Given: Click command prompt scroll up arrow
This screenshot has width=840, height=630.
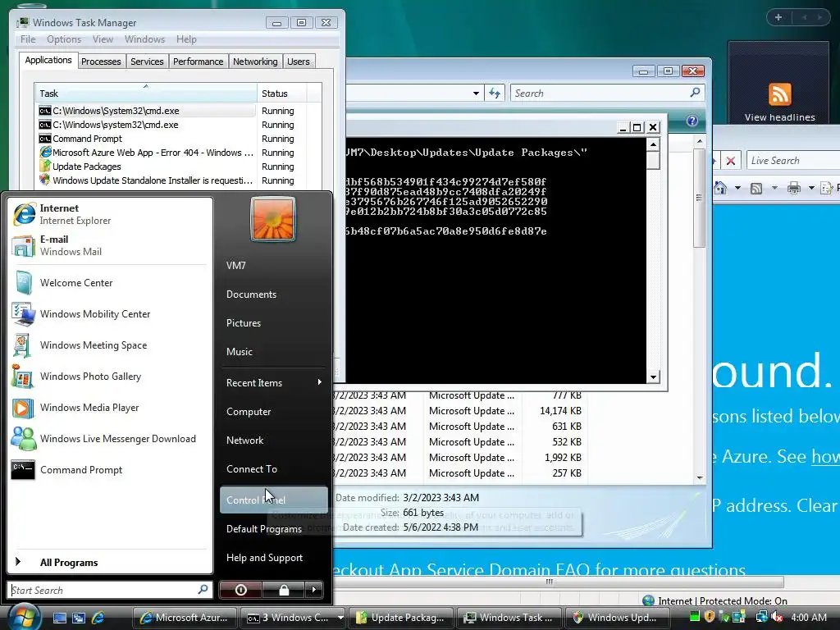Looking at the screenshot, I should pyautogui.click(x=653, y=144).
